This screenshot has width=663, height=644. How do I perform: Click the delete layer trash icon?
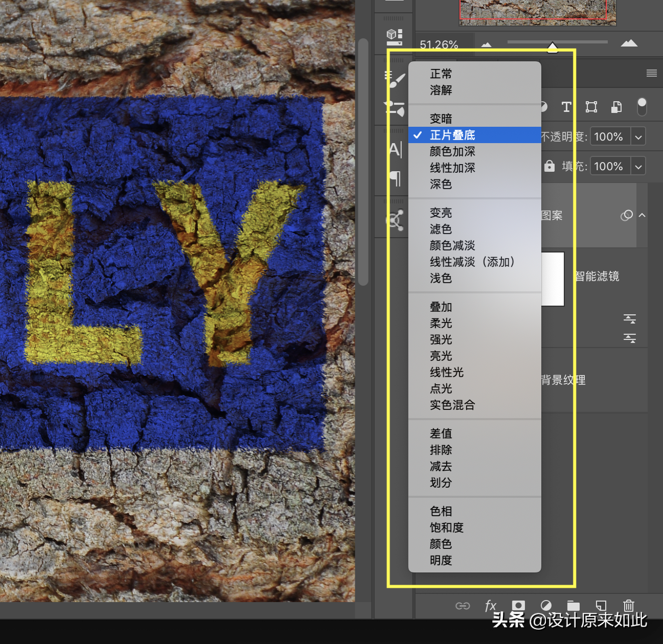(x=629, y=606)
